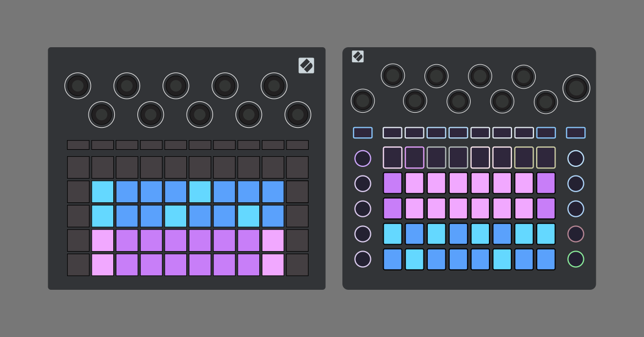
Task: Click the top-left knob on the left device
Action: (78, 86)
